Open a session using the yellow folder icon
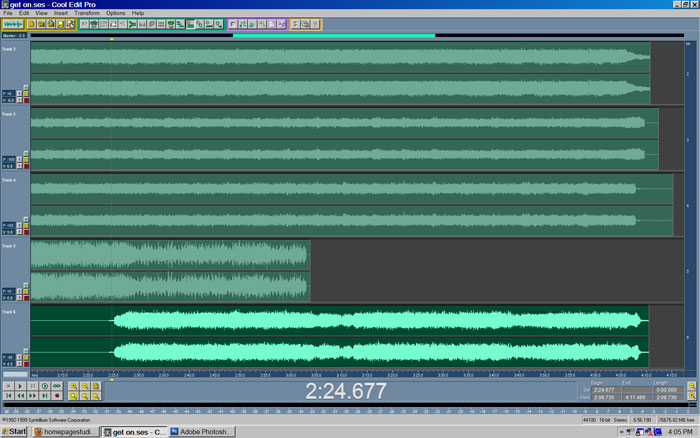The image size is (700, 438). click(x=41, y=24)
